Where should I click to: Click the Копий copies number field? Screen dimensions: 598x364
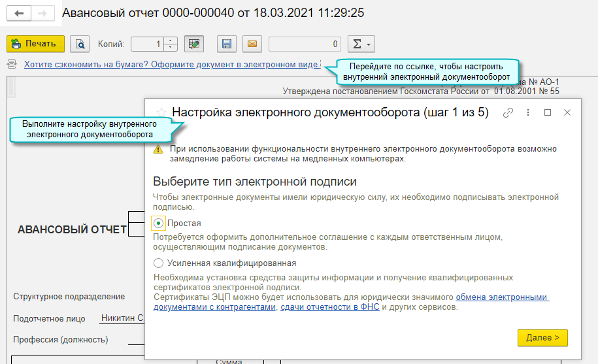[148, 44]
